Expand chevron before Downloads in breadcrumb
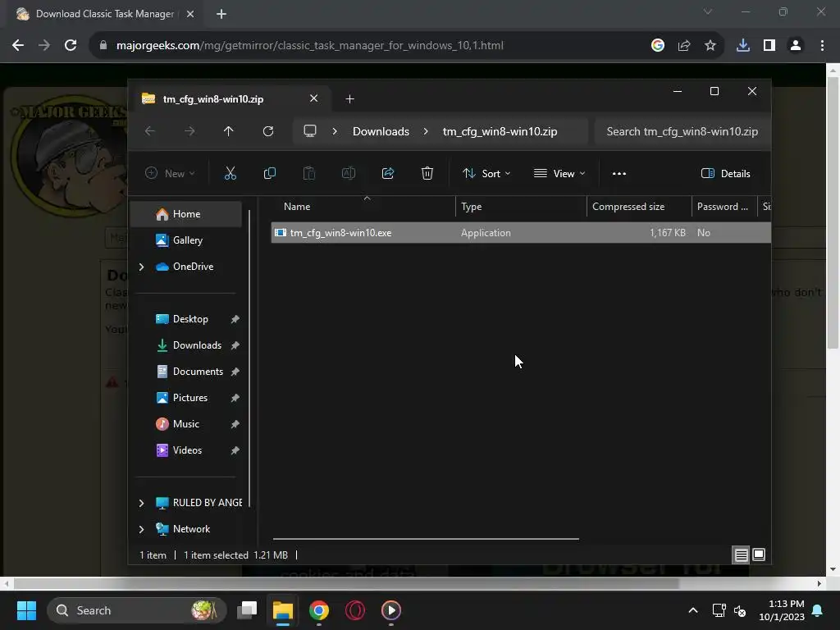Viewport: 840px width, 630px height. tap(335, 131)
